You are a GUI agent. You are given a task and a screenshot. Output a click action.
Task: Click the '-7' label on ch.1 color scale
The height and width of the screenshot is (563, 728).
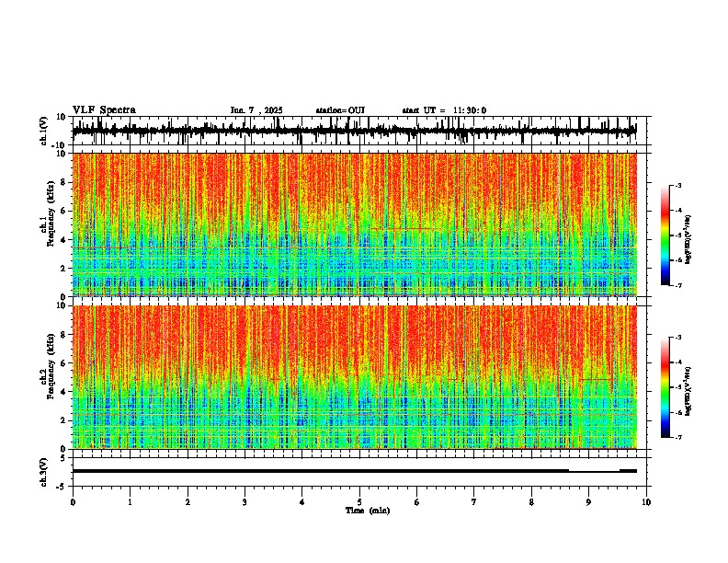click(678, 285)
